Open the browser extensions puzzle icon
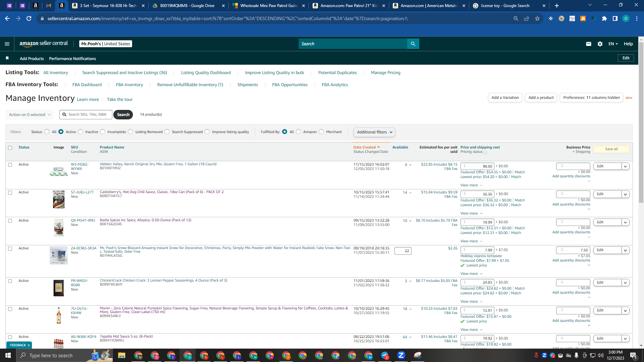 click(x=604, y=18)
